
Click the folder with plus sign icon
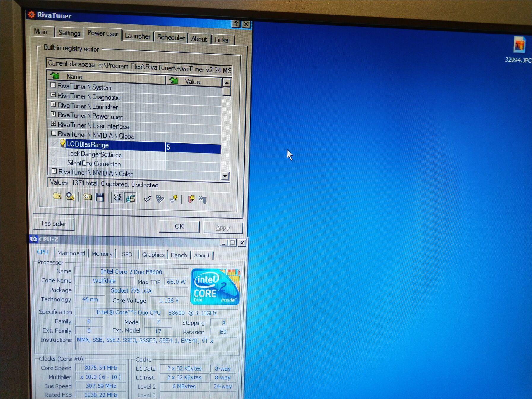pos(88,197)
